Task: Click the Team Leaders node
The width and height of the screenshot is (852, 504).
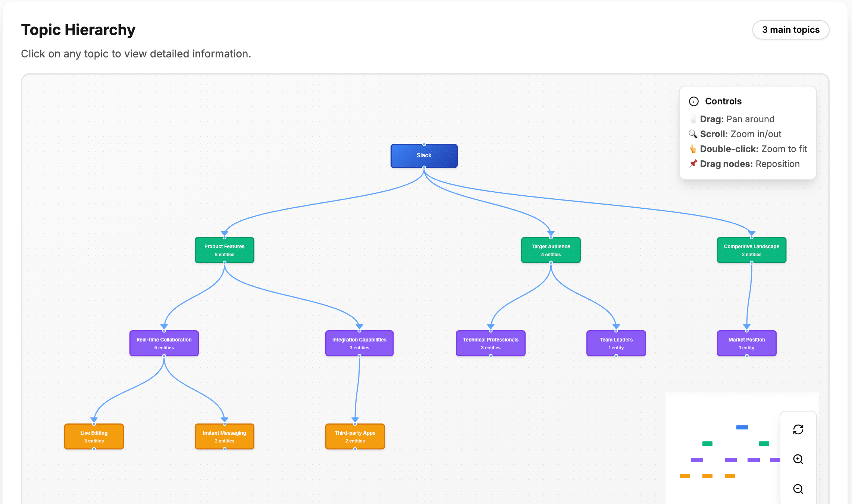Action: point(616,343)
